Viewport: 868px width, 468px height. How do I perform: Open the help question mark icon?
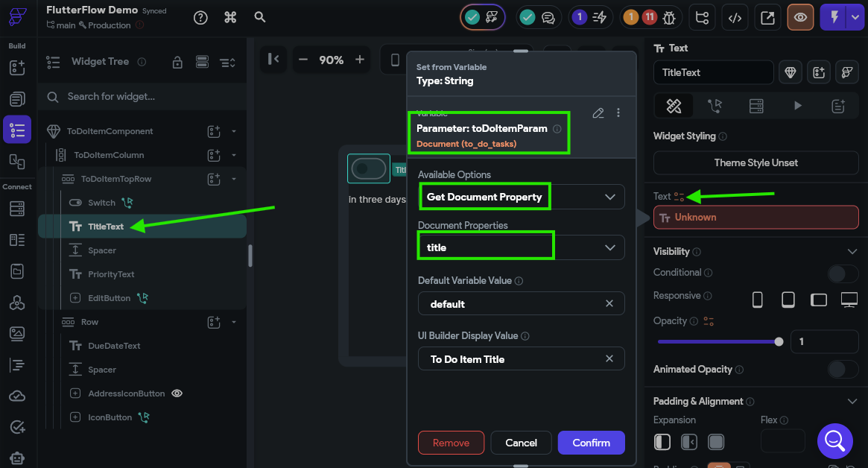tap(200, 18)
